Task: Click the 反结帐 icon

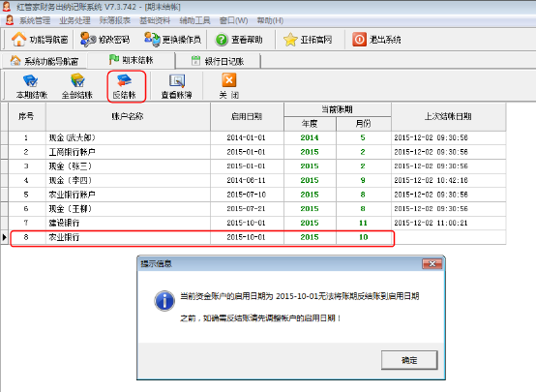Action: click(x=125, y=81)
